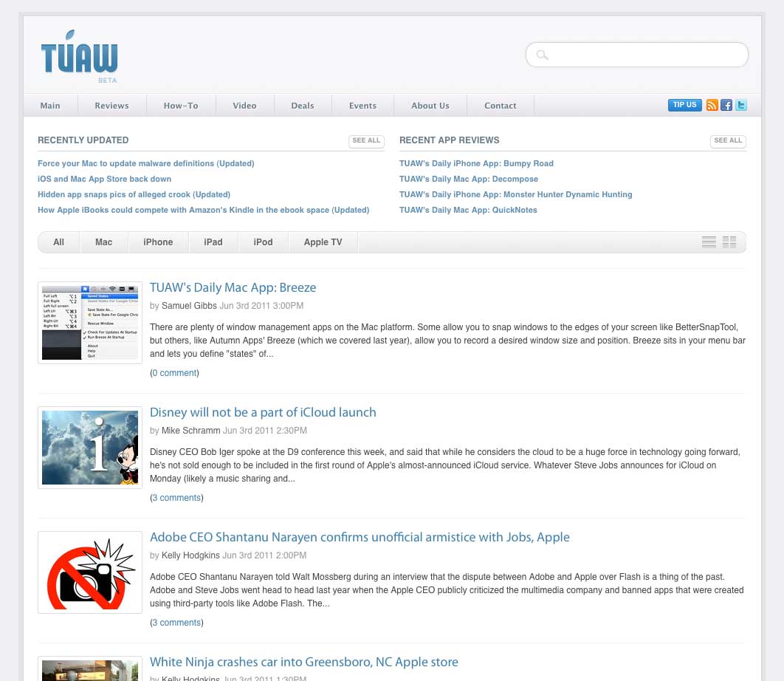
Task: Open the Events menu item
Action: 362,106
